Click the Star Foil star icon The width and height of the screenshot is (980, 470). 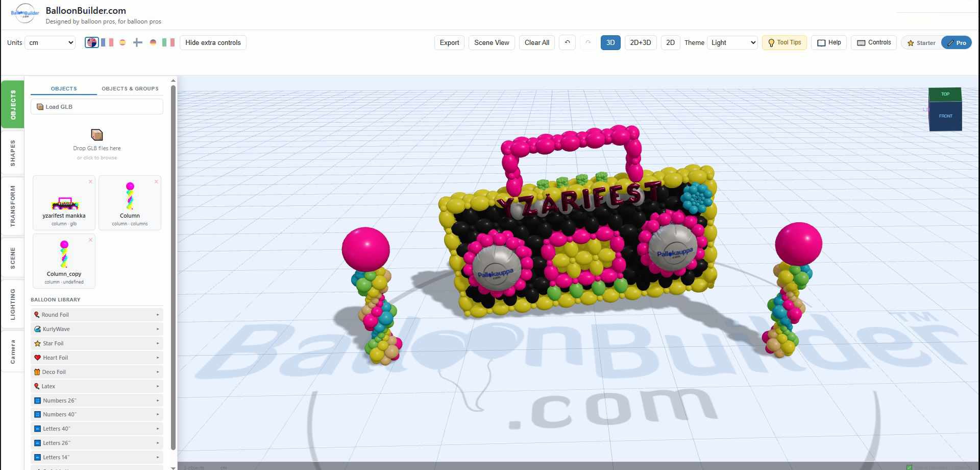pyautogui.click(x=37, y=343)
